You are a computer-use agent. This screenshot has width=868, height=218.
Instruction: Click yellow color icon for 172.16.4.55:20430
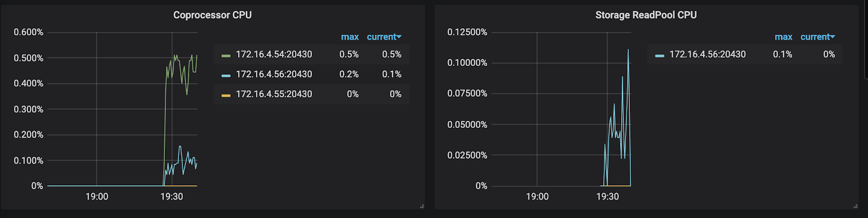click(226, 95)
